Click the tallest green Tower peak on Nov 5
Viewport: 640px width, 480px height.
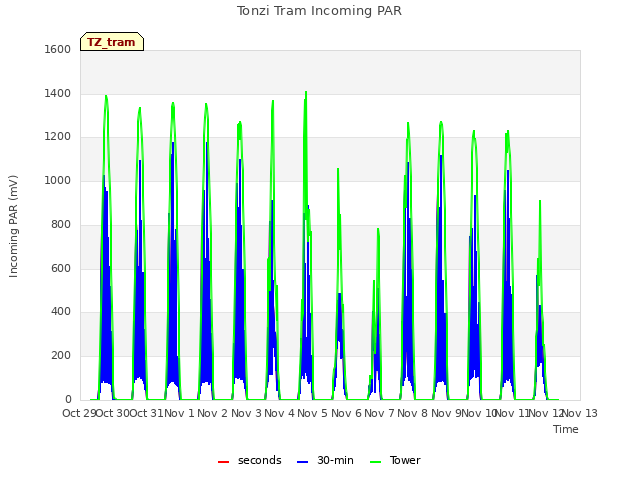click(306, 92)
